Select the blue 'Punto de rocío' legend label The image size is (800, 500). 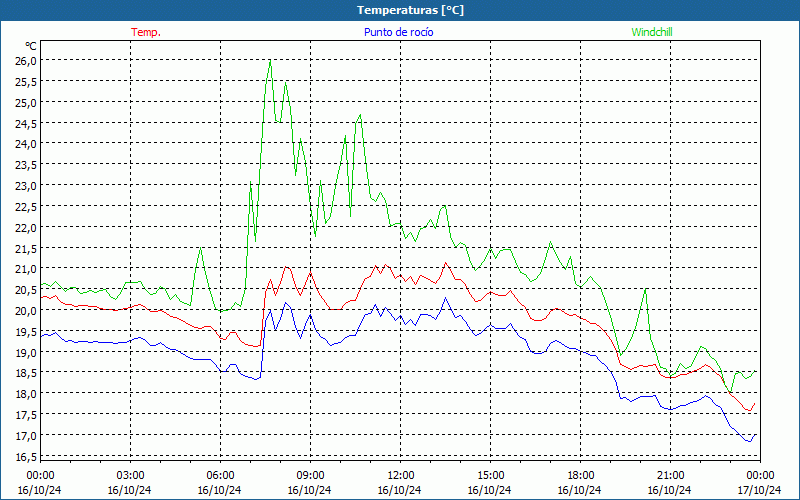tap(398, 32)
